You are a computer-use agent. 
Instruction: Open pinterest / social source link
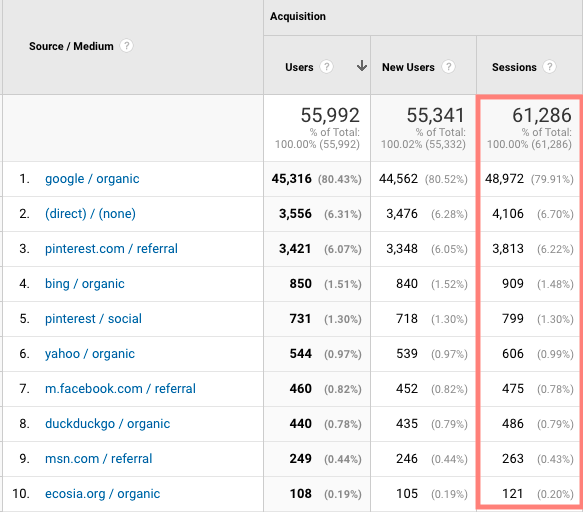point(93,319)
